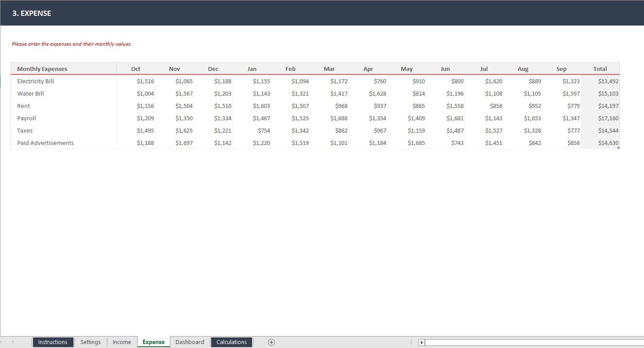The width and height of the screenshot is (644, 348).
Task: Add a new sheet with the plus icon
Action: click(271, 342)
